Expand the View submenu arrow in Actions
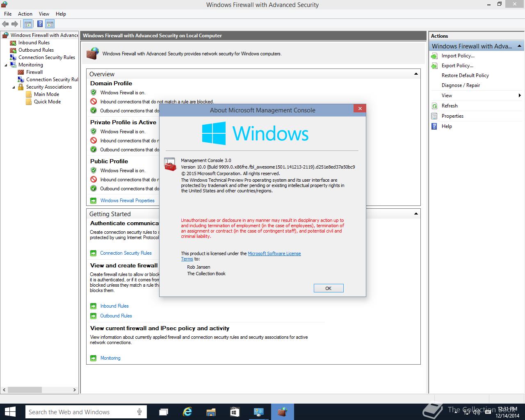The height and width of the screenshot is (420, 525). pyautogui.click(x=520, y=96)
